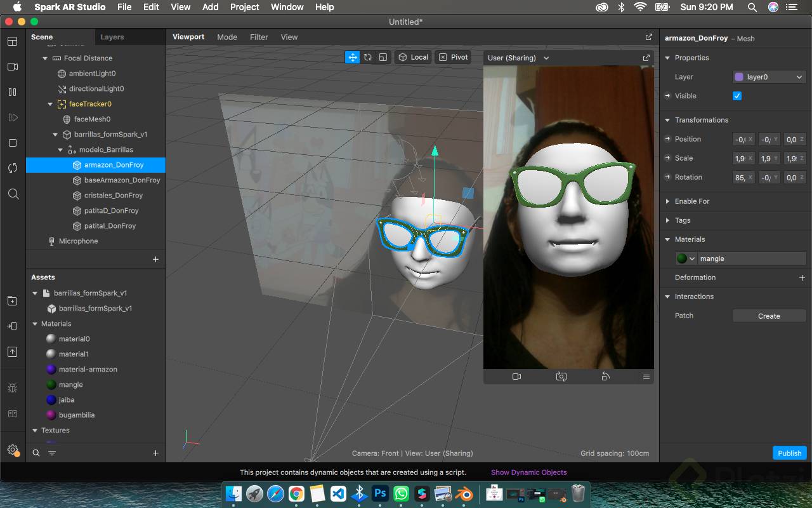Click the step-forward playback icon

[x=13, y=117]
